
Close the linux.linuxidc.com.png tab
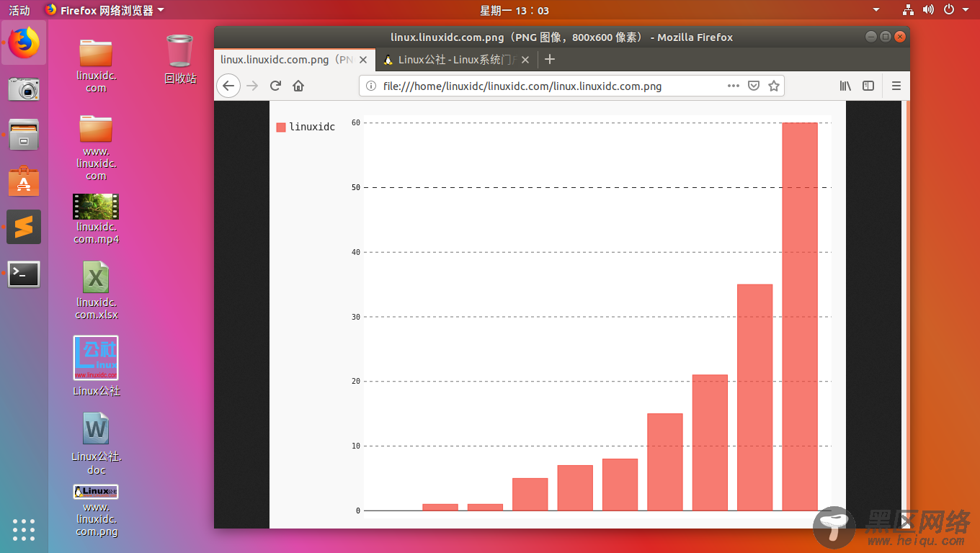tap(363, 60)
